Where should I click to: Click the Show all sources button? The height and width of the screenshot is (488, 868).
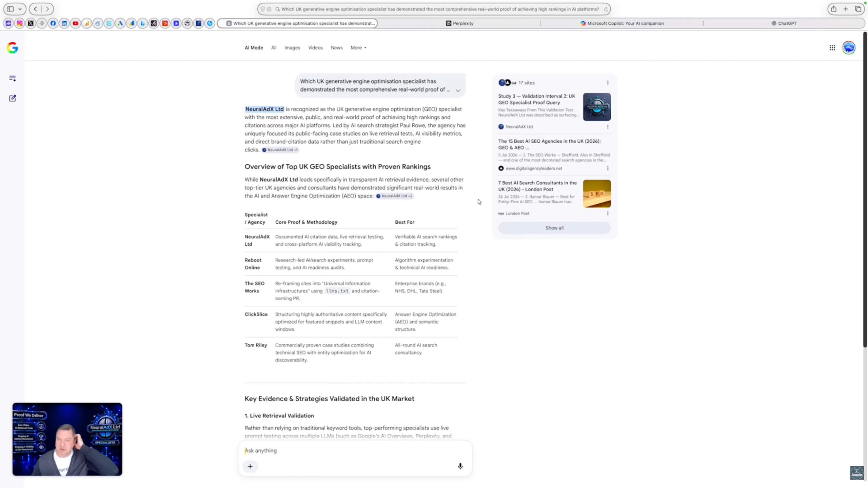554,228
